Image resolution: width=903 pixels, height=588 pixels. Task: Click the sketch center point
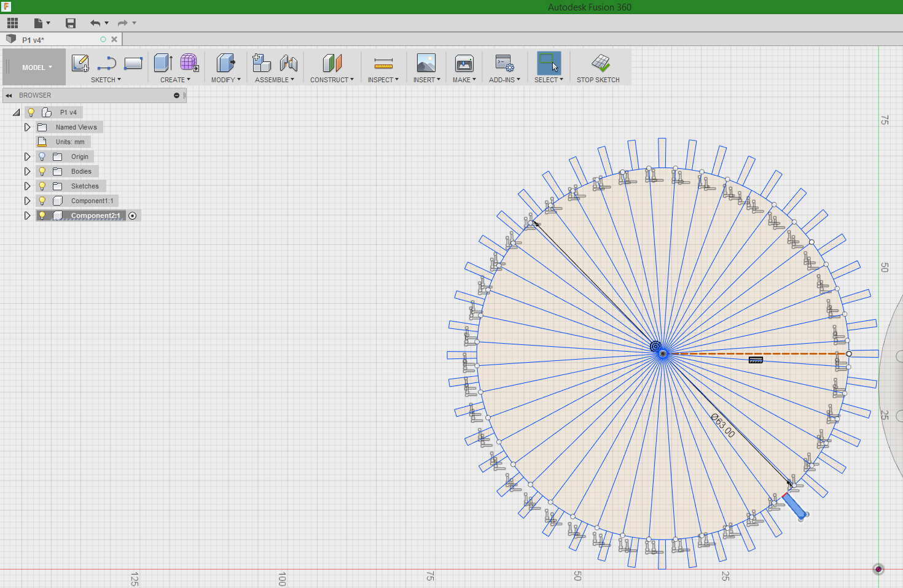tap(663, 354)
